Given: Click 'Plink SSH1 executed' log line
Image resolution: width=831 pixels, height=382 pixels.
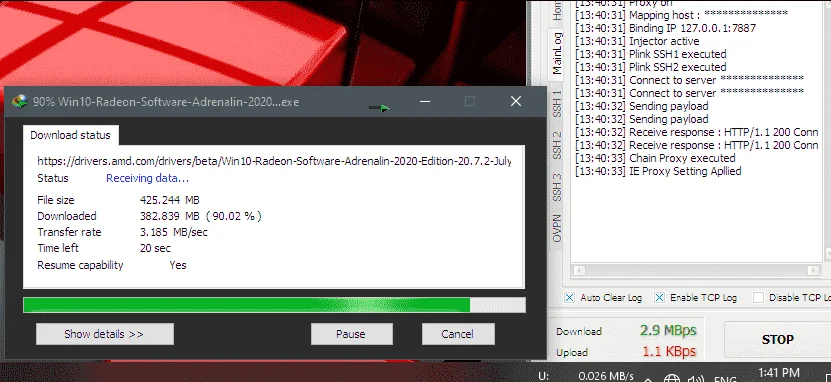Looking at the screenshot, I should click(651, 54).
